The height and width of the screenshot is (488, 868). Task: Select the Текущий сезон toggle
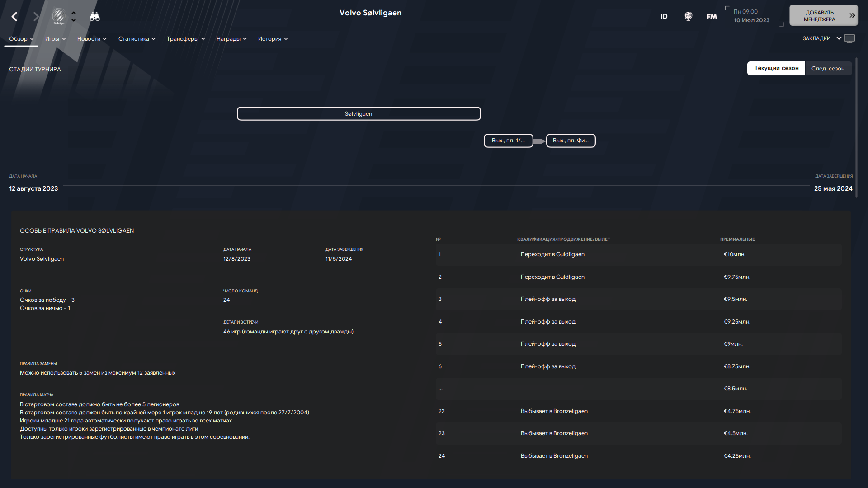pyautogui.click(x=776, y=68)
